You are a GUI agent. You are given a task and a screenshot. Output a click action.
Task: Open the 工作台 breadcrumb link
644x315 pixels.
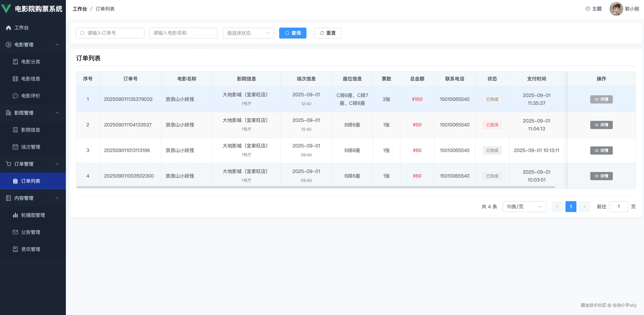(x=80, y=9)
